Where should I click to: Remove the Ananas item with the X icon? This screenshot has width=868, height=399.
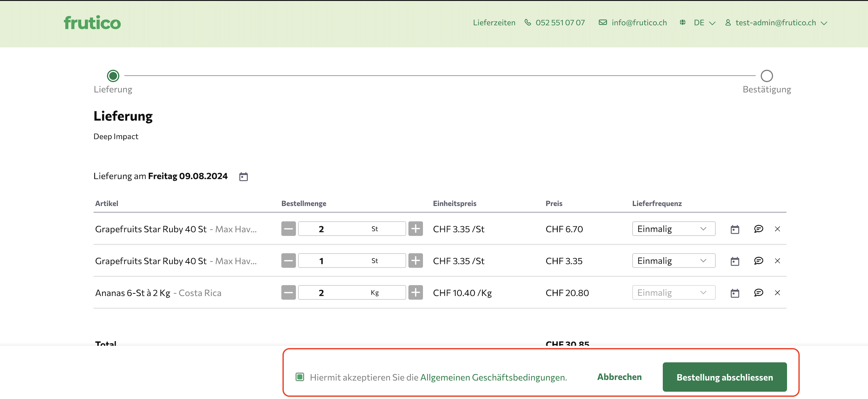click(x=777, y=292)
